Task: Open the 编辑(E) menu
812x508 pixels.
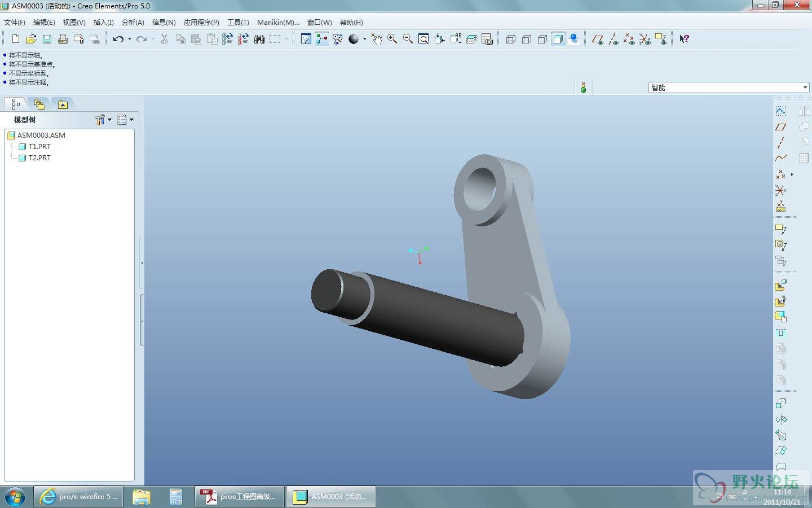Action: coord(44,23)
